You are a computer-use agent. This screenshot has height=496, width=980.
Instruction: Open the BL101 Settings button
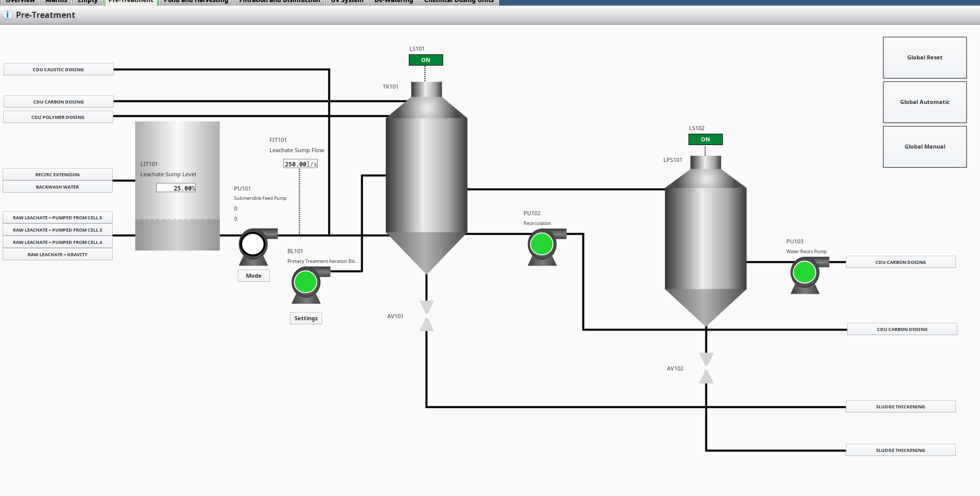[x=306, y=318]
